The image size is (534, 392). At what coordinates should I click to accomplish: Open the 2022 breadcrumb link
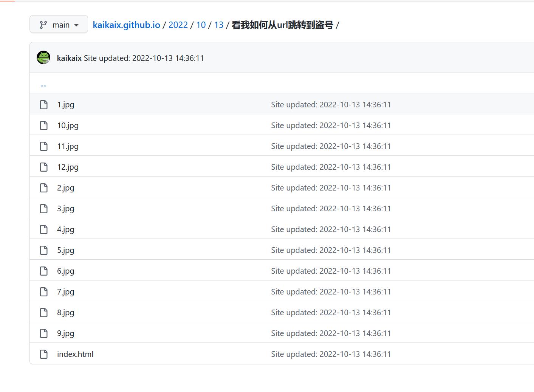point(178,25)
